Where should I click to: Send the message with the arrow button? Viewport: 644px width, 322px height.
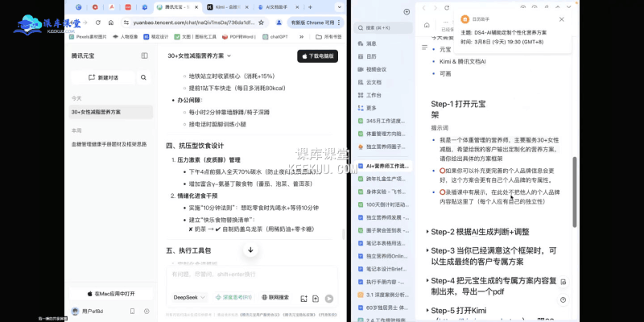coord(329,299)
